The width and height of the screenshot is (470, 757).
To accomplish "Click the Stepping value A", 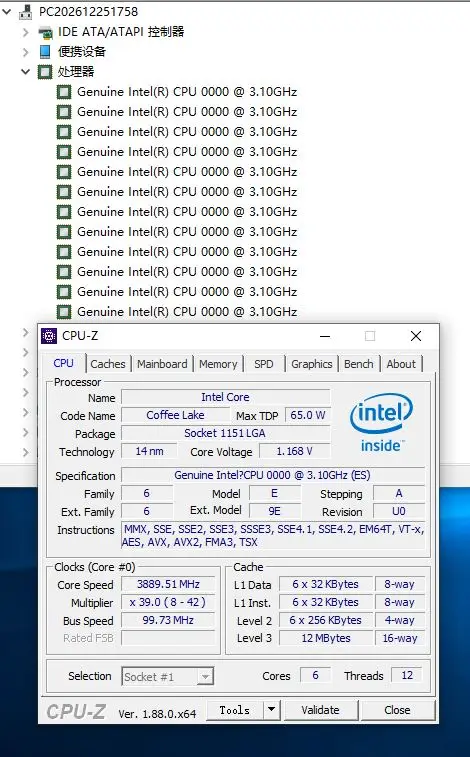I will pos(399,493).
